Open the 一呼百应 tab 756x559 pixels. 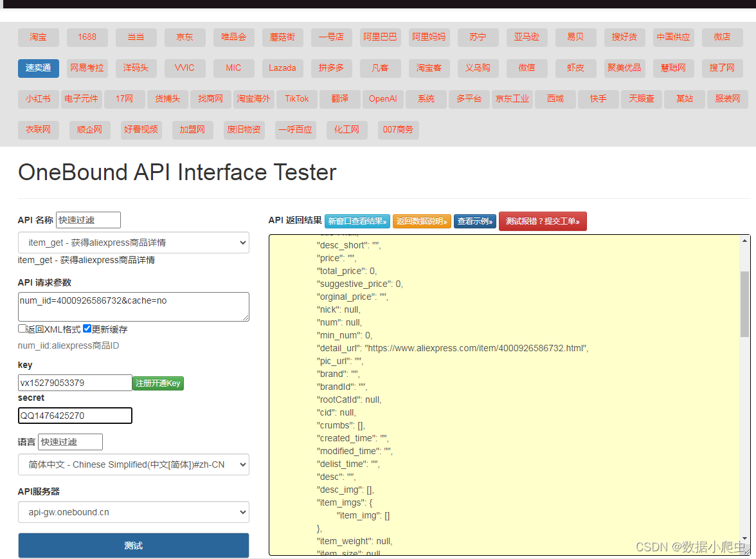(x=295, y=130)
